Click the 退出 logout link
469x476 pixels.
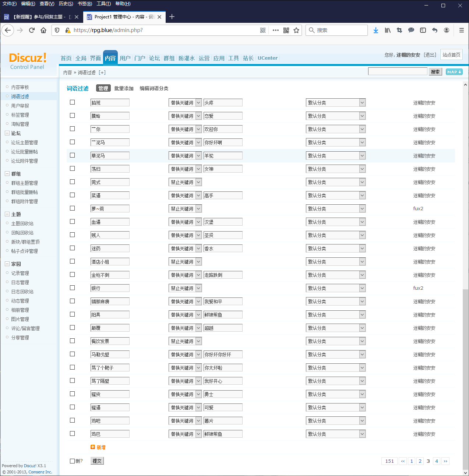pyautogui.click(x=430, y=55)
